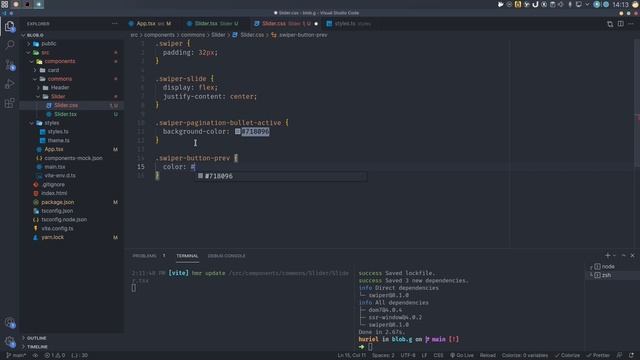The height and width of the screenshot is (360, 640).
Task: Click errors and warnings count in status bar
Action: tap(55, 356)
